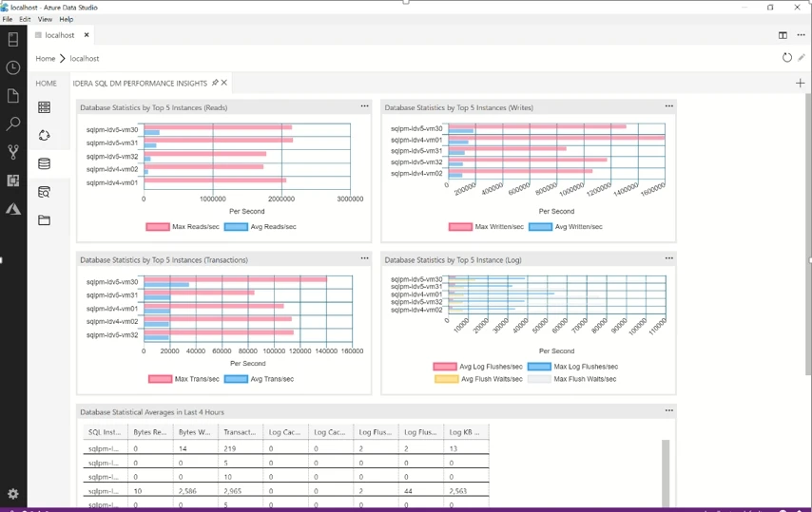Click the plus button to add dashboard tab
The width and height of the screenshot is (812, 512).
800,84
